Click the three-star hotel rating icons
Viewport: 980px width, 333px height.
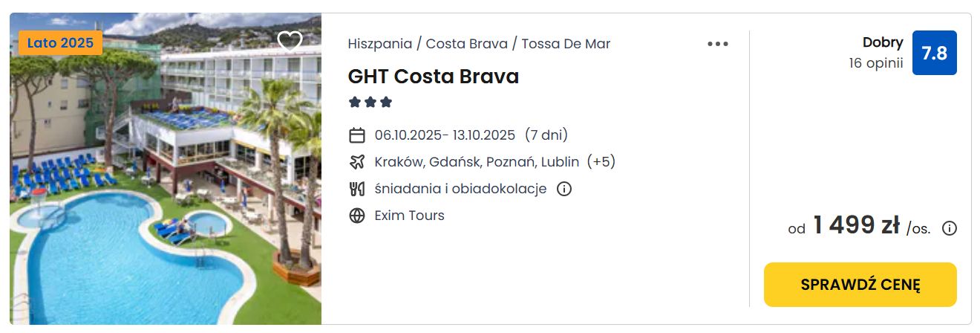pyautogui.click(x=370, y=102)
